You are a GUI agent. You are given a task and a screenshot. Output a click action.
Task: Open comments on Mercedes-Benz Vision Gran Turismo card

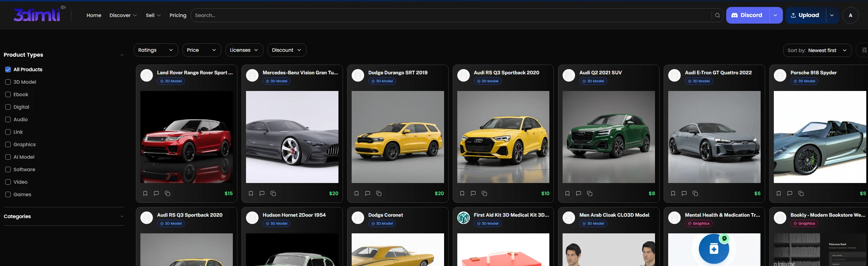pyautogui.click(x=262, y=193)
